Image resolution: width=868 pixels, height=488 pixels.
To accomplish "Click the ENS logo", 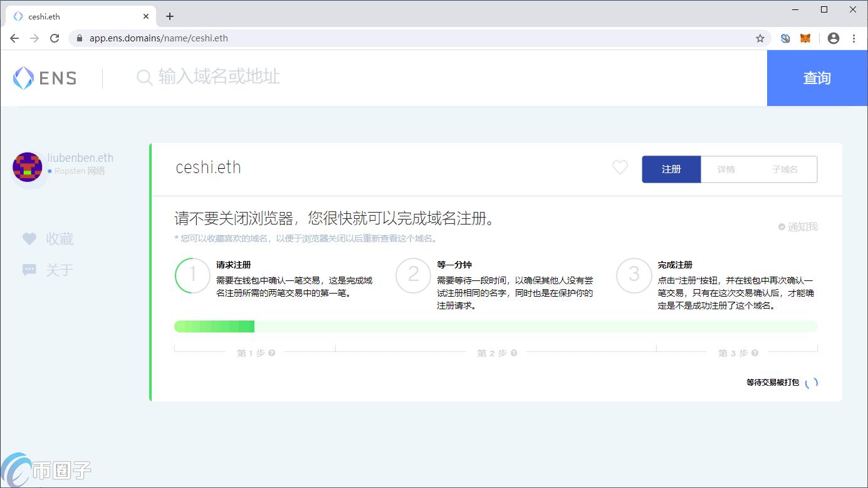I will point(45,78).
